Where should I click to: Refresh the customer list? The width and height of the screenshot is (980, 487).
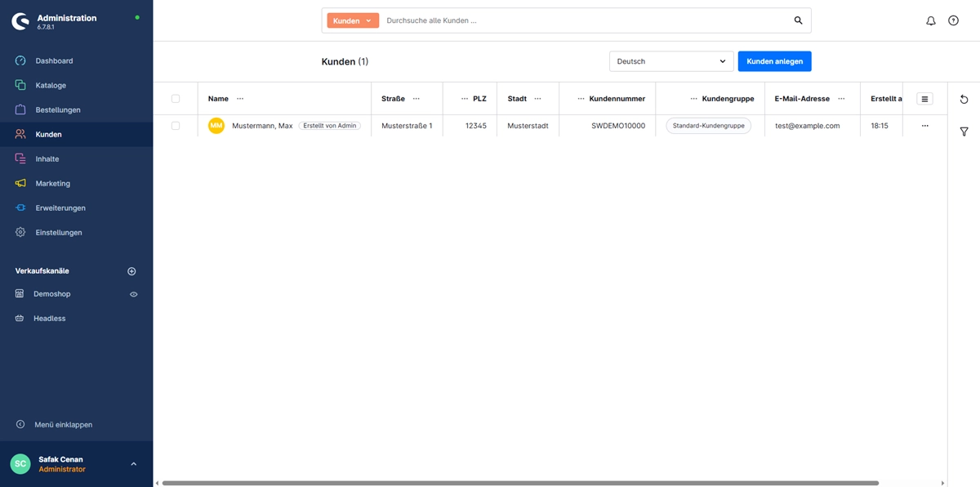click(x=964, y=99)
